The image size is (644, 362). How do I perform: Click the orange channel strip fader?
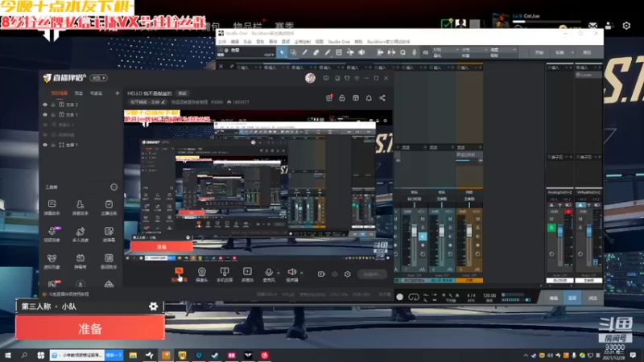469,231
